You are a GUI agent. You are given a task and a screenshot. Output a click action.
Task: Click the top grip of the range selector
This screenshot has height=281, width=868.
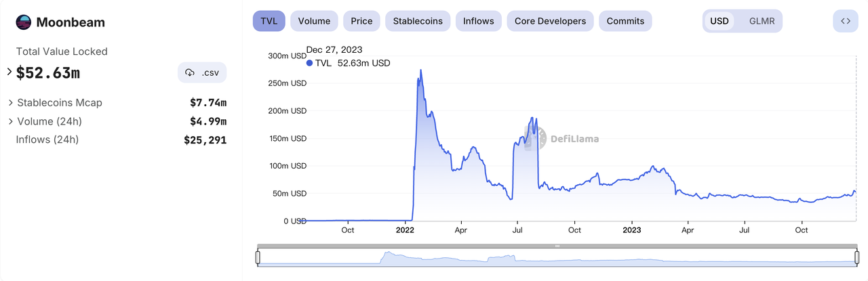pos(557,246)
